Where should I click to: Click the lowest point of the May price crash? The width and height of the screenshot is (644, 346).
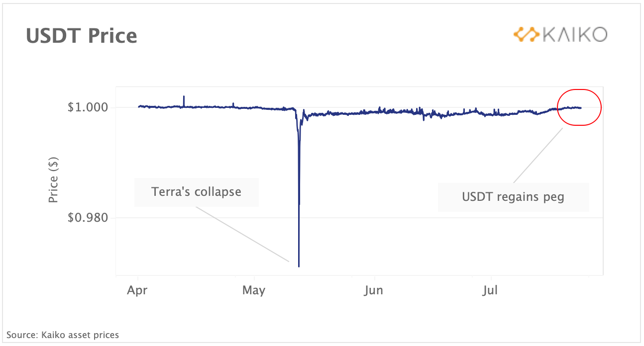pos(299,265)
